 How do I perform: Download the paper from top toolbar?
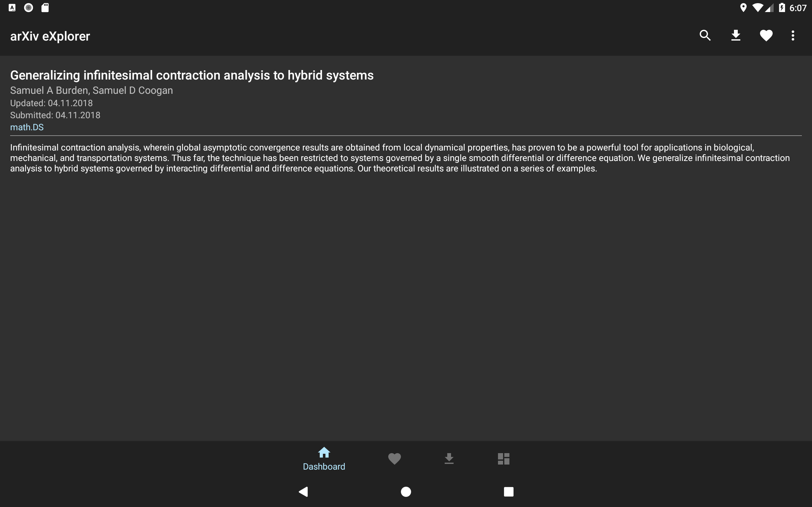tap(736, 35)
